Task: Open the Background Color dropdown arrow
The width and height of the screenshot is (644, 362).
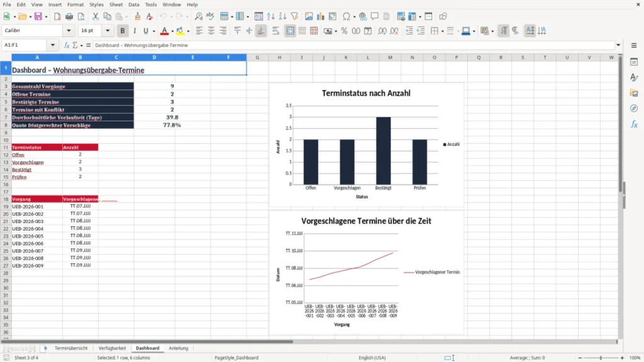Action: click(x=188, y=31)
